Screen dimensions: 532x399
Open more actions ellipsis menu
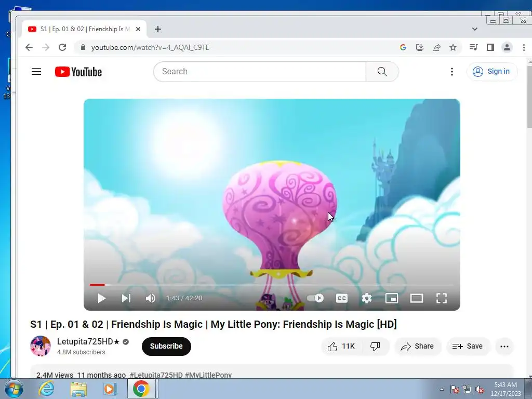click(x=504, y=347)
